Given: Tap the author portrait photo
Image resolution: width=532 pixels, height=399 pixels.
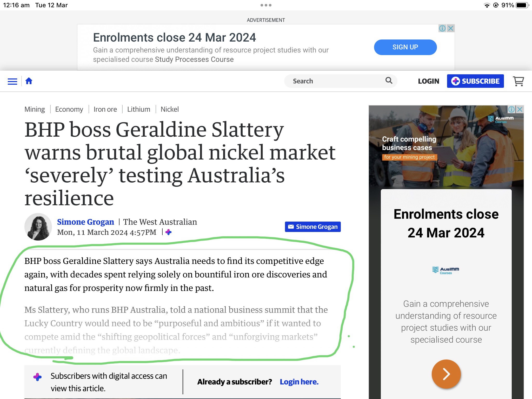Looking at the screenshot, I should (38, 227).
